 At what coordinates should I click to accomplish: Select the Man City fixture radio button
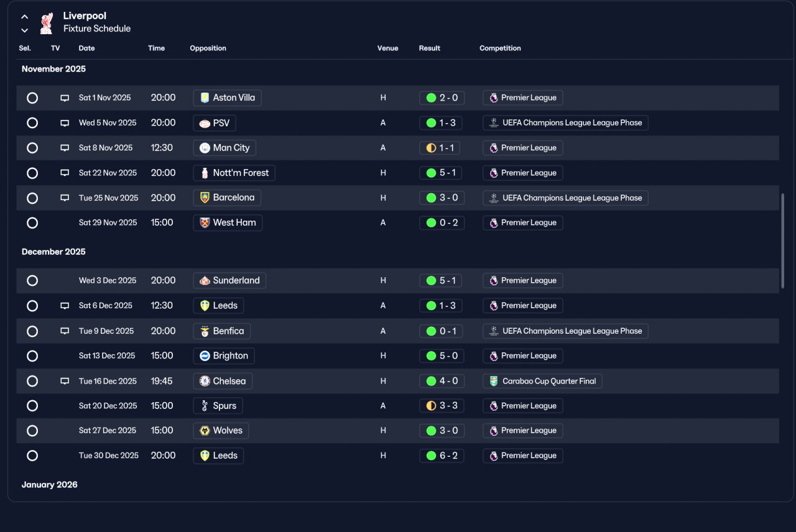pos(32,148)
